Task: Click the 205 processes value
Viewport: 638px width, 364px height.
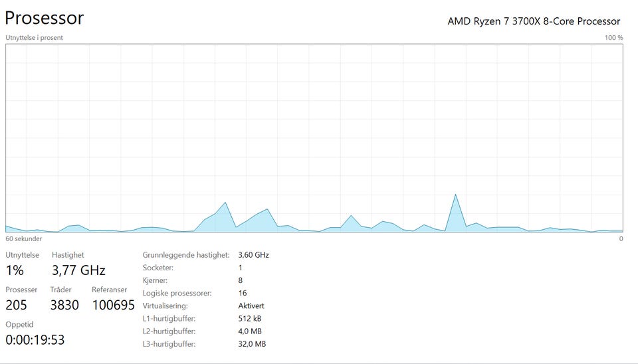Action: pyautogui.click(x=16, y=305)
